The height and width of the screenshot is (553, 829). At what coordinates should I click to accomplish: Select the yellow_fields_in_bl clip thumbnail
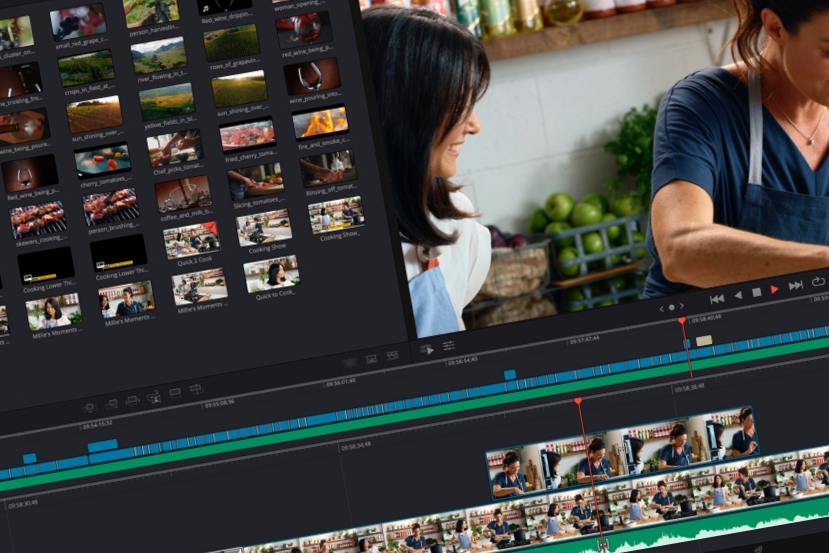(167, 101)
